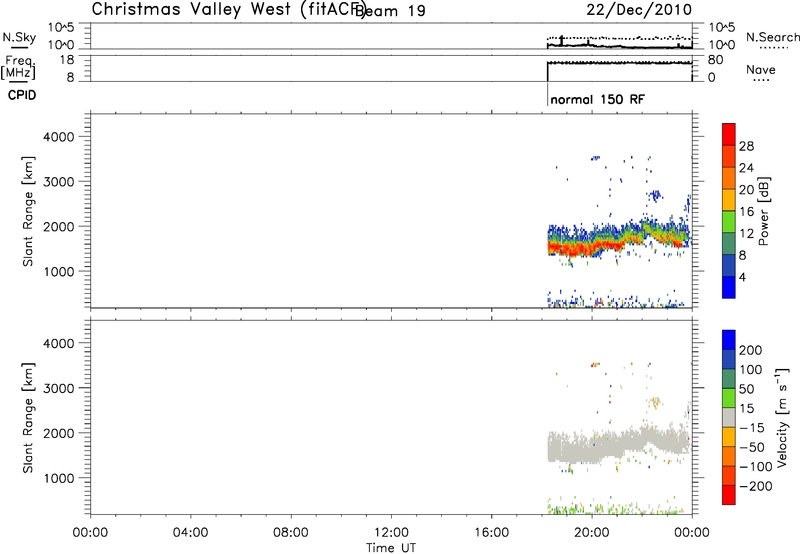Click the 'Freq. [MHz]' label
Image resolution: width=800 pixels, height=554 pixels.
[18, 67]
